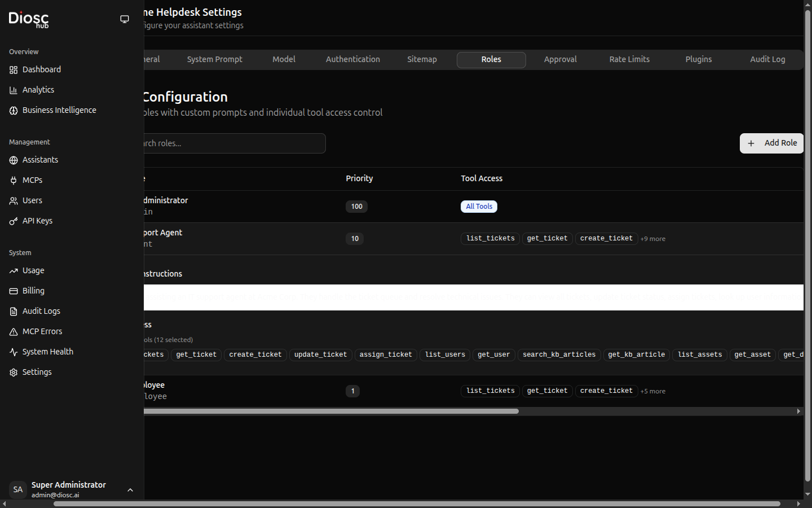Focus the search roles input field
The image size is (812, 508).
pyautogui.click(x=234, y=143)
